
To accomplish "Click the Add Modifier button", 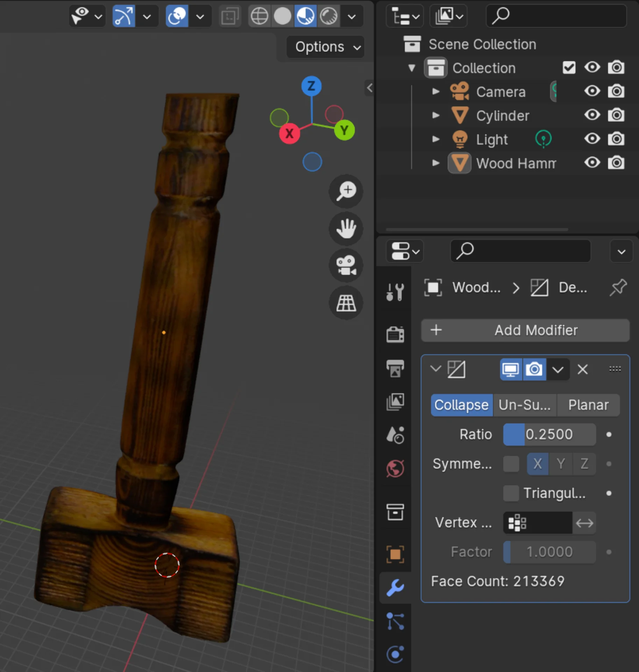I will (x=525, y=330).
